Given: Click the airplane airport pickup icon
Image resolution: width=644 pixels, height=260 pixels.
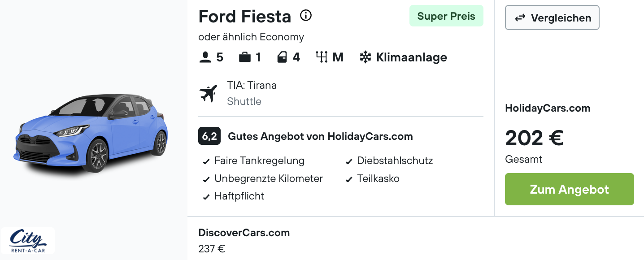Looking at the screenshot, I should 208,93.
